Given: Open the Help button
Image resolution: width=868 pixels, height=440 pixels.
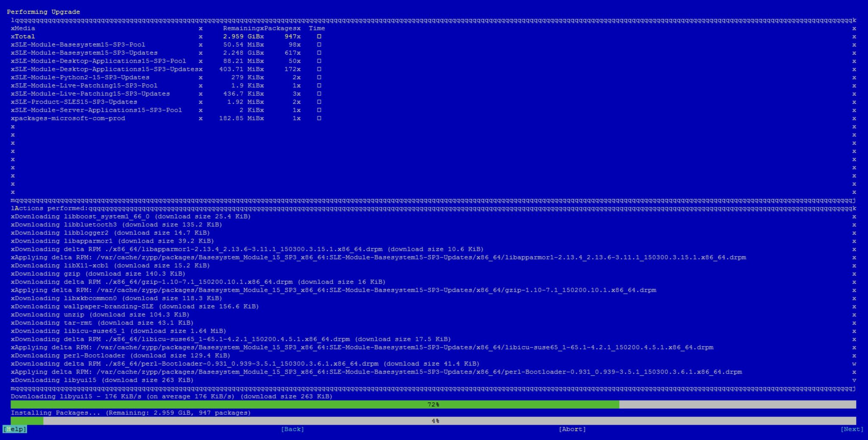Looking at the screenshot, I should (x=15, y=429).
